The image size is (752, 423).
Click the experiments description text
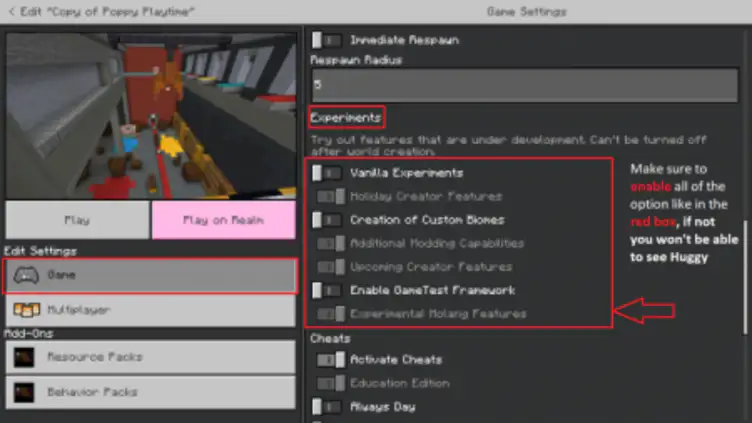coord(508,145)
